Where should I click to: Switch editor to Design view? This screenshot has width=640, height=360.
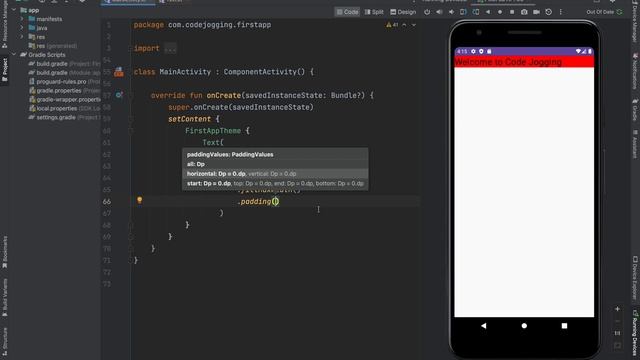point(403,12)
